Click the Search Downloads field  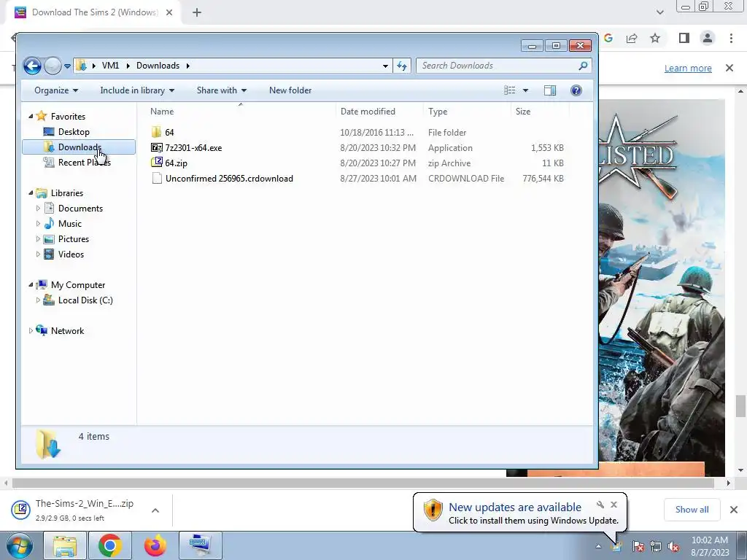click(504, 66)
